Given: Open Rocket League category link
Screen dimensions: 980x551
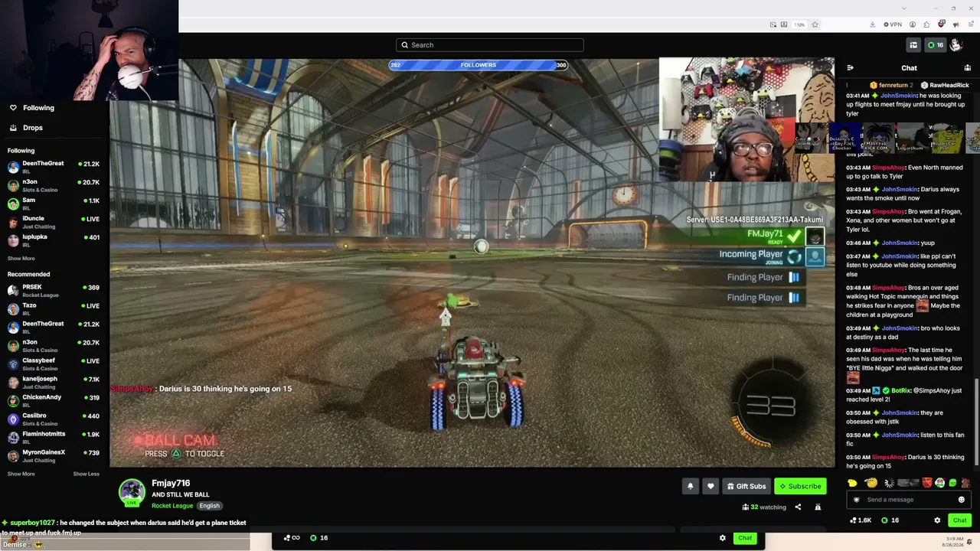Looking at the screenshot, I should pyautogui.click(x=172, y=506).
